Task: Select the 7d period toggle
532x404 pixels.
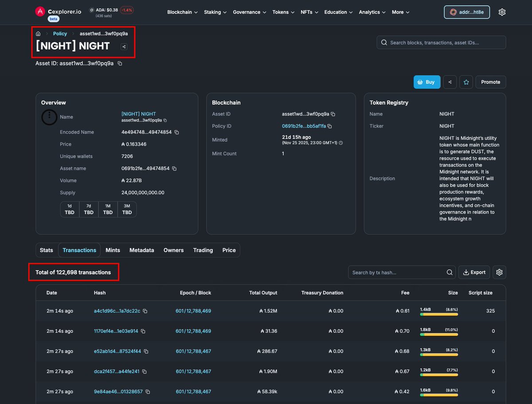Action: pyautogui.click(x=88, y=209)
